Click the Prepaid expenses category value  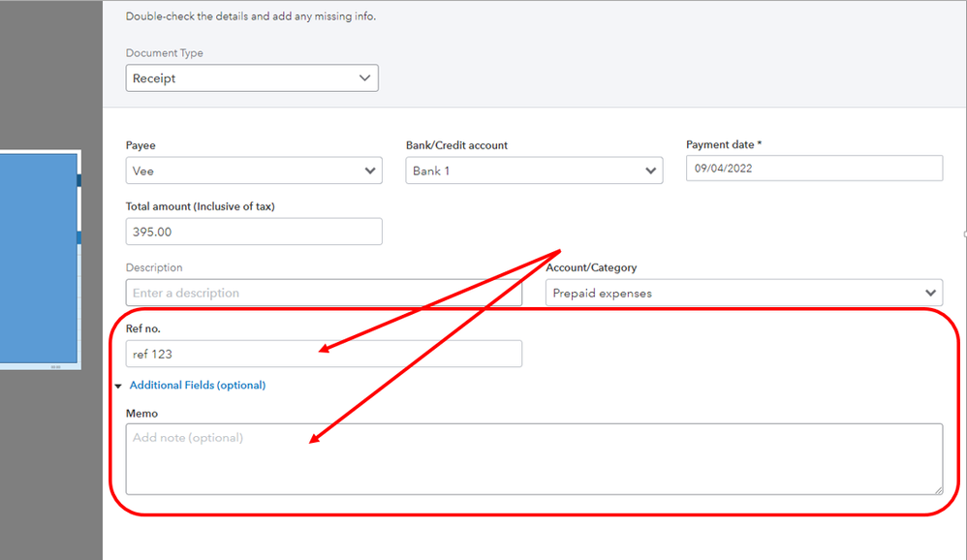click(602, 293)
